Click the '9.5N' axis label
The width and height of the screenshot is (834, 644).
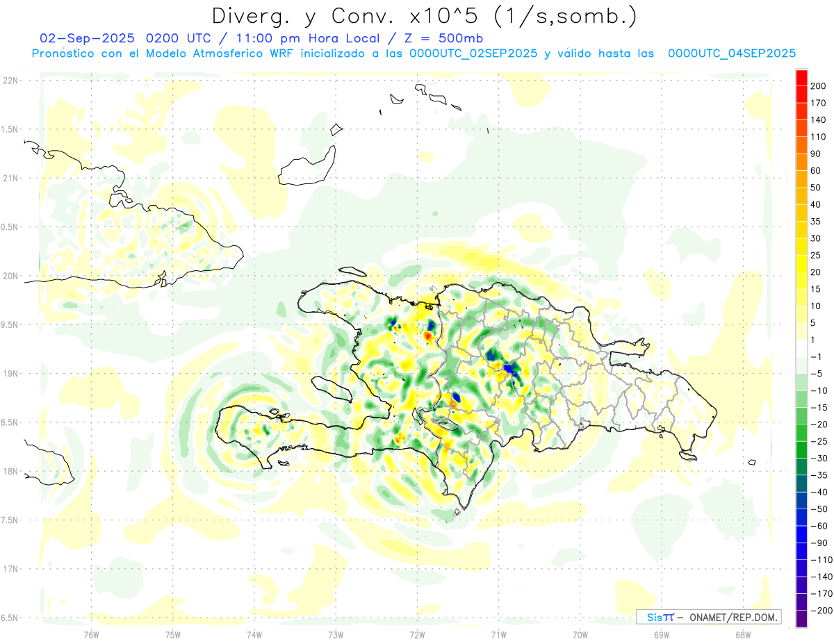pos(10,325)
